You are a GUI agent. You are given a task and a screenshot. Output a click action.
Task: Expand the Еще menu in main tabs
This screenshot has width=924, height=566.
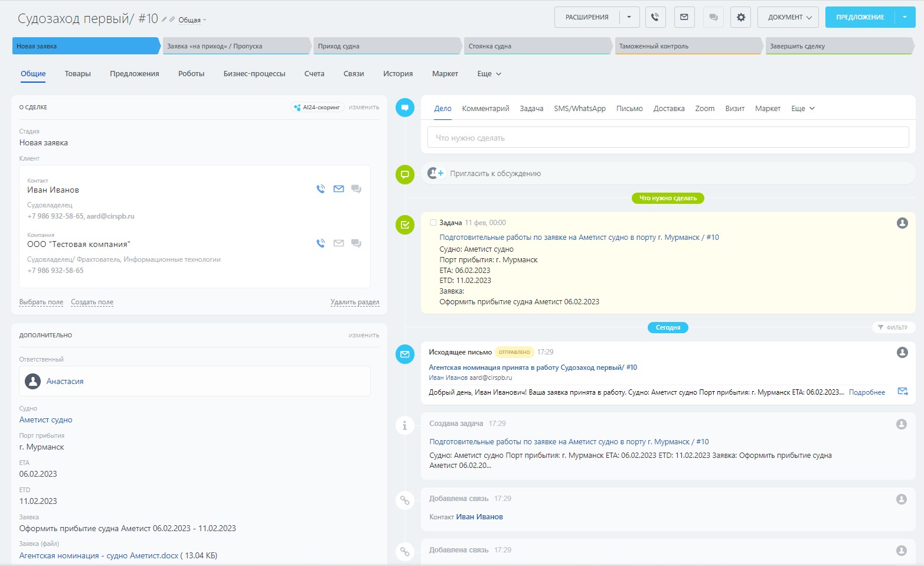pos(489,74)
